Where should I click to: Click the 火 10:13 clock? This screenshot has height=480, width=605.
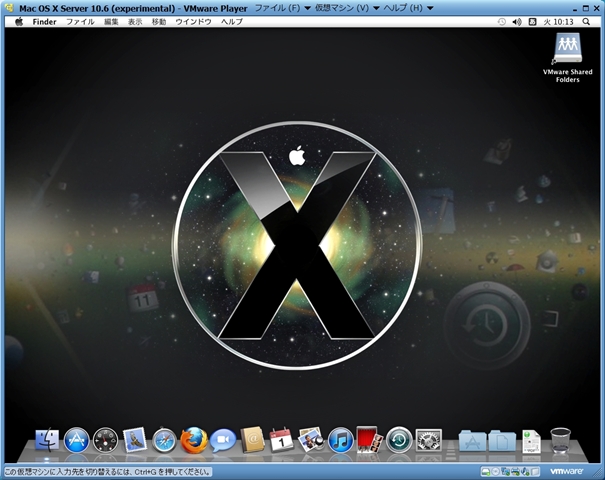click(558, 22)
